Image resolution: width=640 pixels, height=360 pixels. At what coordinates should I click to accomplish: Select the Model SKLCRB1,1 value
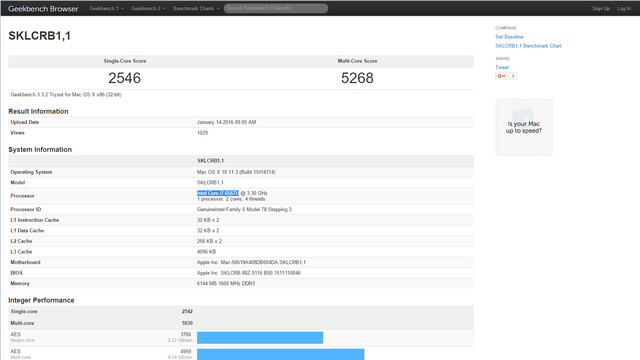click(x=210, y=182)
